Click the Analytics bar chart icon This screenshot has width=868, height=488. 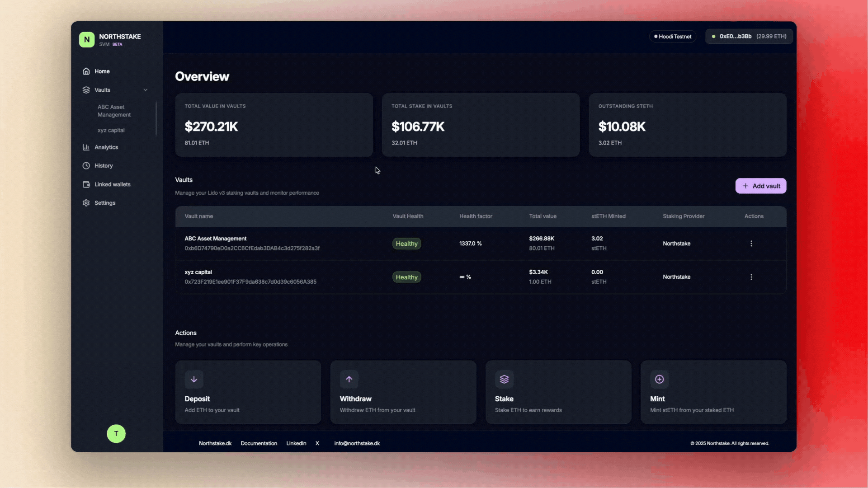[86, 147]
